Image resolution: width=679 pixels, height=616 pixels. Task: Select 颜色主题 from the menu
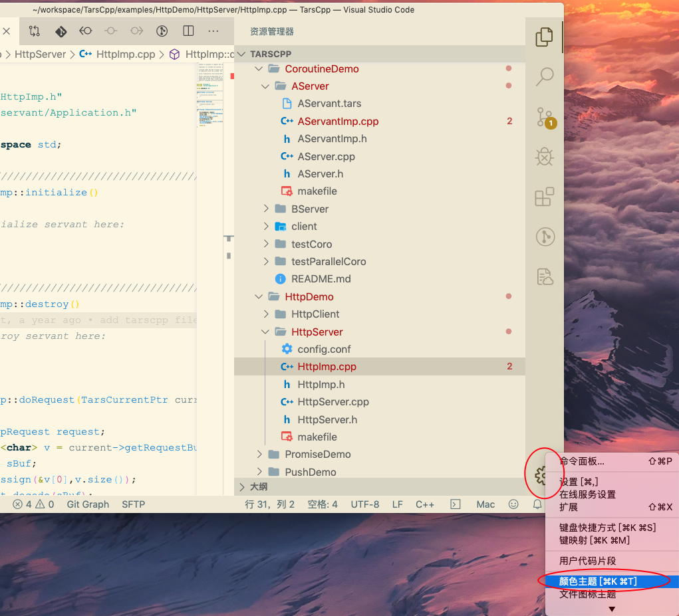tap(598, 581)
